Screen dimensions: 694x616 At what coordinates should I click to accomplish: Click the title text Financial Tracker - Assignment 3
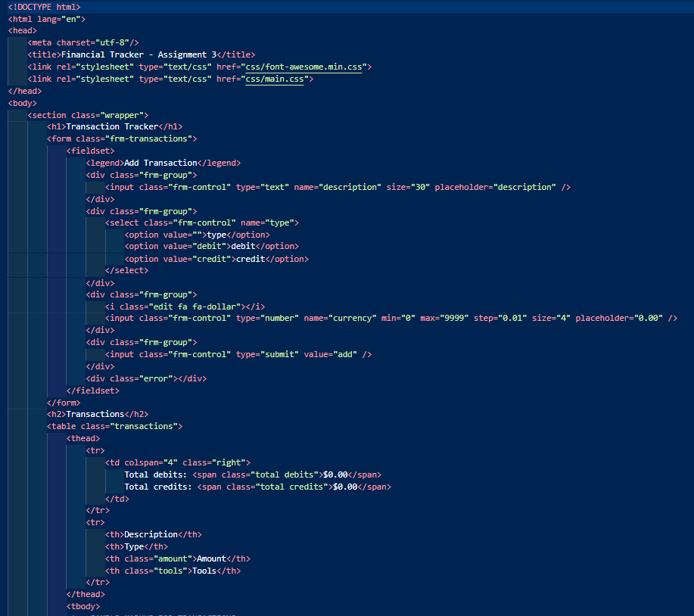(138, 54)
